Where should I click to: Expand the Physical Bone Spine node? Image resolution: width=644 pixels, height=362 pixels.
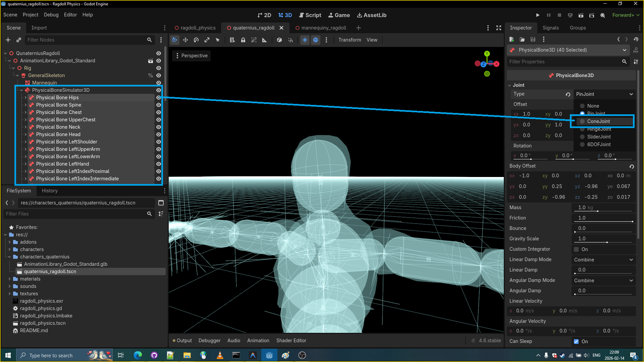coord(25,105)
